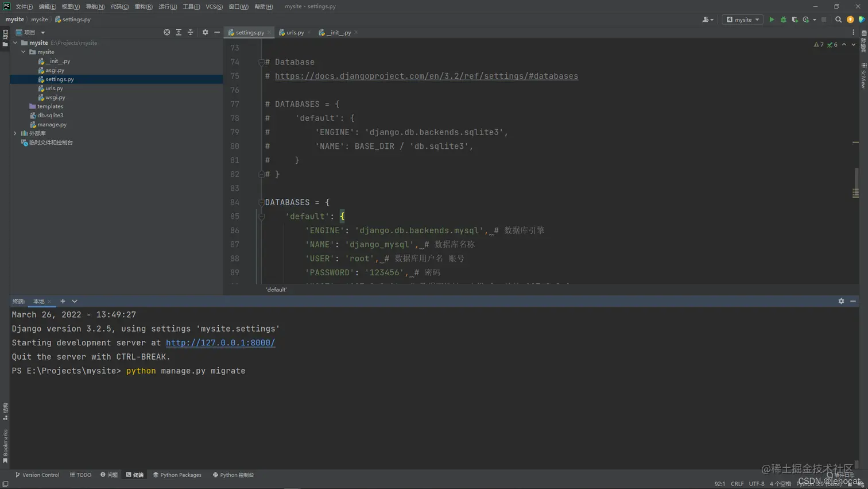Toggle the fold-end marker at line 82
Viewport: 868px width, 489px height.
tap(261, 174)
